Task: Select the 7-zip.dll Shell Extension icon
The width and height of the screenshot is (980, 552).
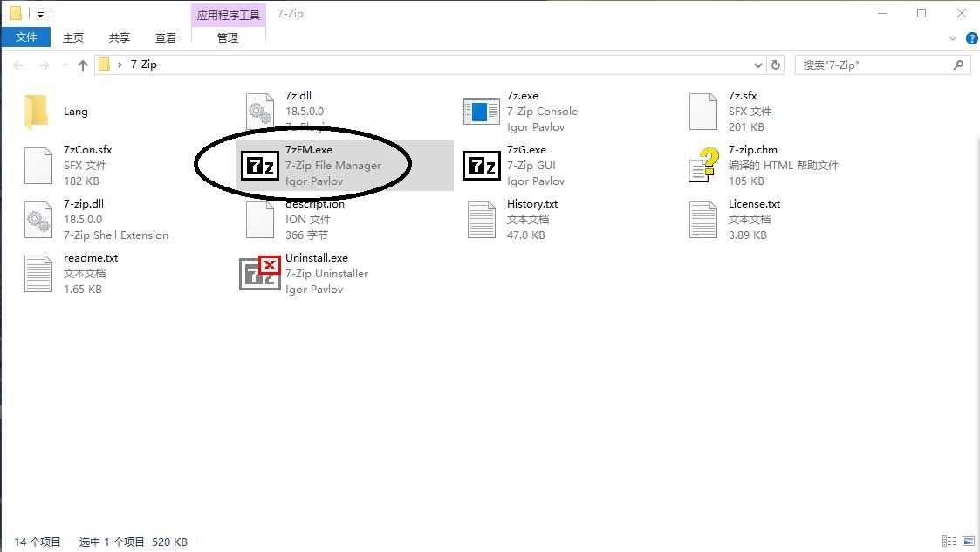Action: [38, 220]
